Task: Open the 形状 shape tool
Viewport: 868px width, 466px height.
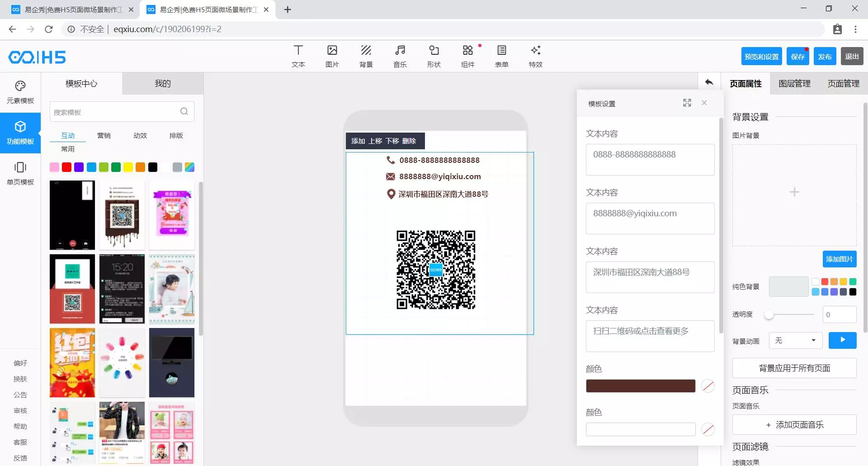Action: [x=434, y=56]
